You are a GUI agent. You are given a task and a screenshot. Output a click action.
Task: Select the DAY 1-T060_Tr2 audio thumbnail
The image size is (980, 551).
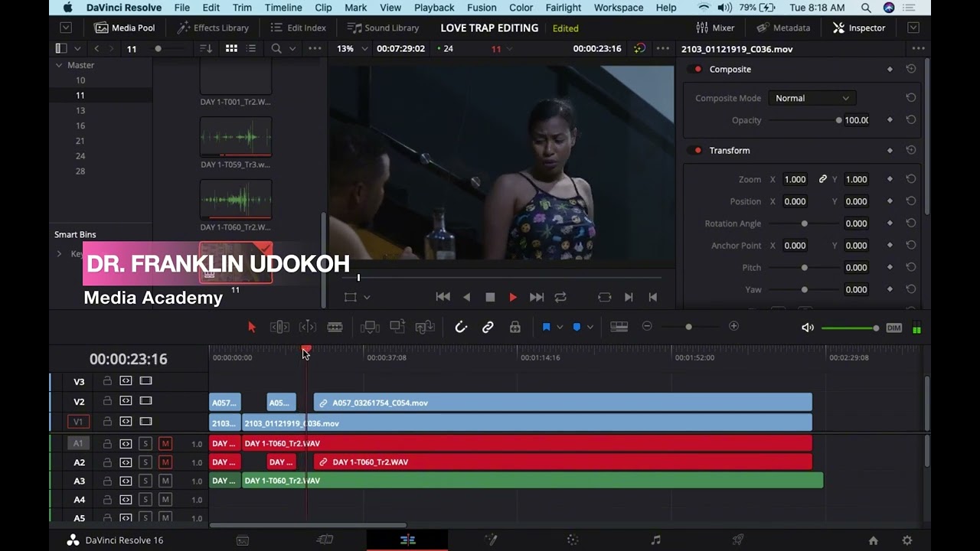point(236,200)
